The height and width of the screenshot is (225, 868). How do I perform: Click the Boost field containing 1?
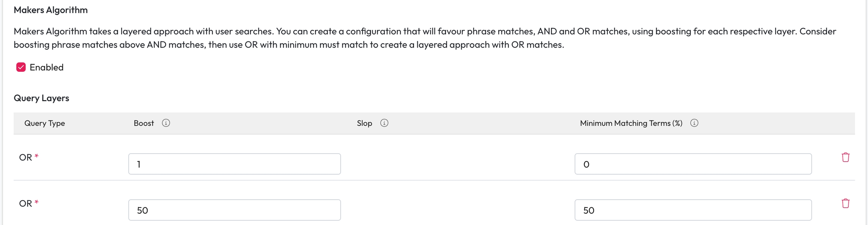click(234, 164)
